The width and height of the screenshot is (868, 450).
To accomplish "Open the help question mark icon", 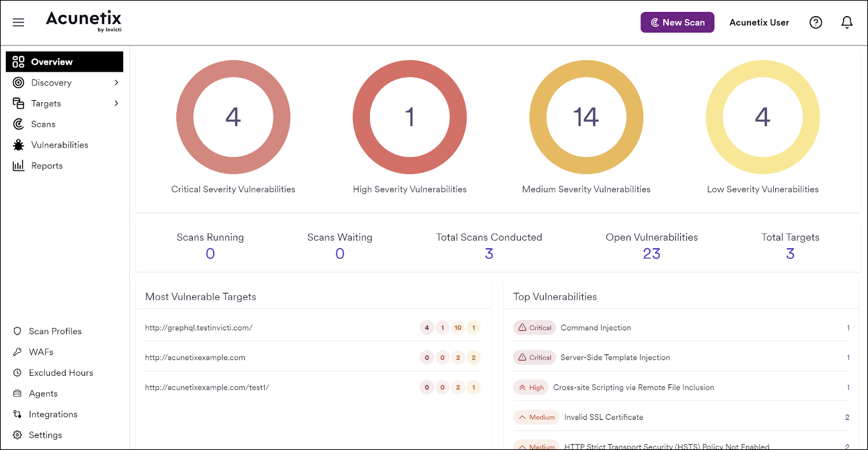I will point(815,22).
